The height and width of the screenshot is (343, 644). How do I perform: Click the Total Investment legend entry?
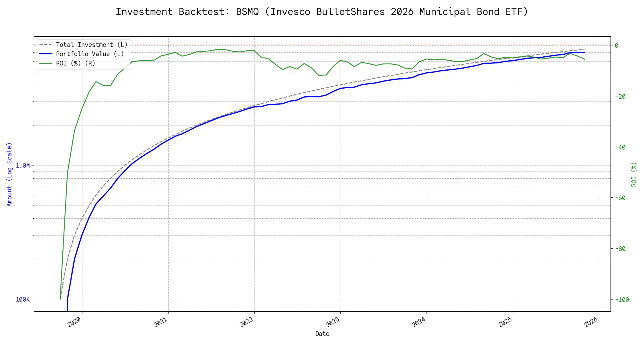pyautogui.click(x=92, y=45)
